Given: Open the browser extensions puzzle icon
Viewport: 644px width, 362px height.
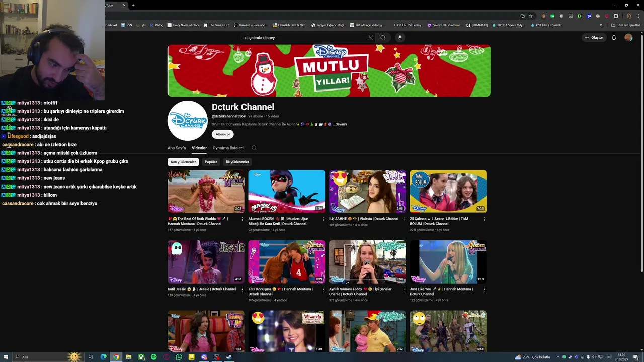Looking at the screenshot, I should coord(616,16).
